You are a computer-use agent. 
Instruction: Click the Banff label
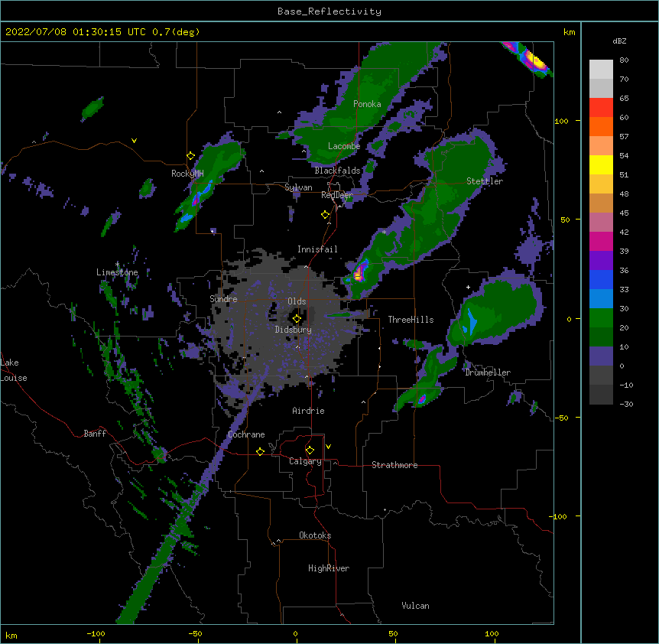point(95,434)
